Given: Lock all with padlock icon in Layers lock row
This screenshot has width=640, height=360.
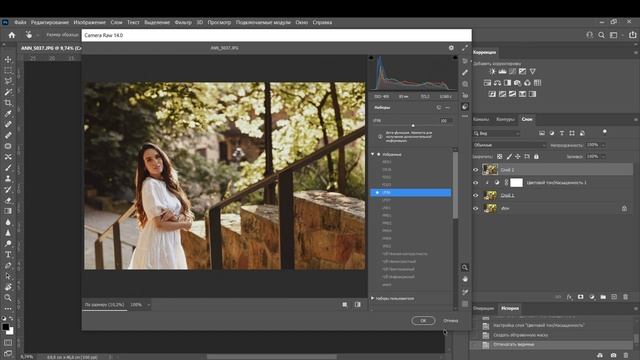Looking at the screenshot, I should [x=536, y=156].
